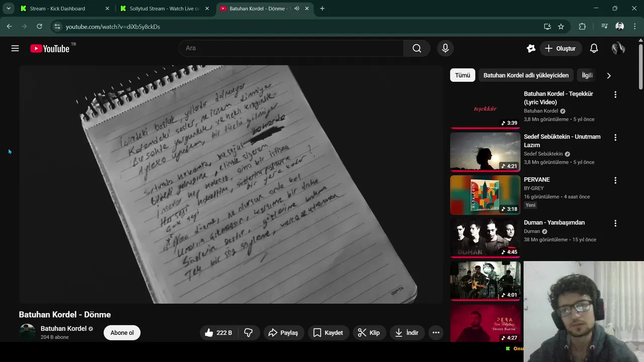Screen dimensions: 644x362
Task: Show more filter chips with right chevron
Action: pyautogui.click(x=608, y=75)
